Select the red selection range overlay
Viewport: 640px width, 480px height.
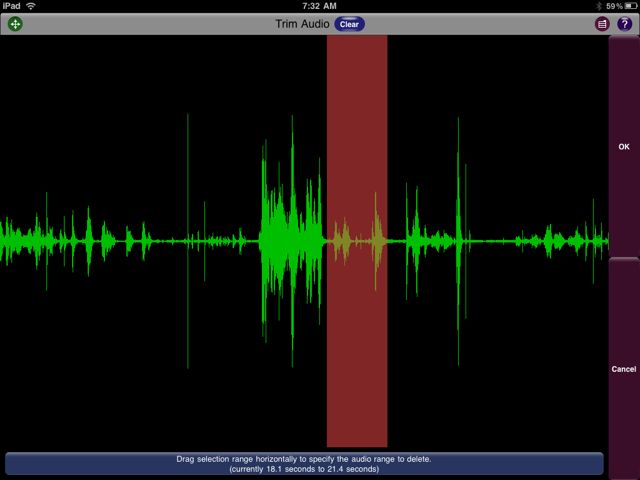[x=357, y=241]
